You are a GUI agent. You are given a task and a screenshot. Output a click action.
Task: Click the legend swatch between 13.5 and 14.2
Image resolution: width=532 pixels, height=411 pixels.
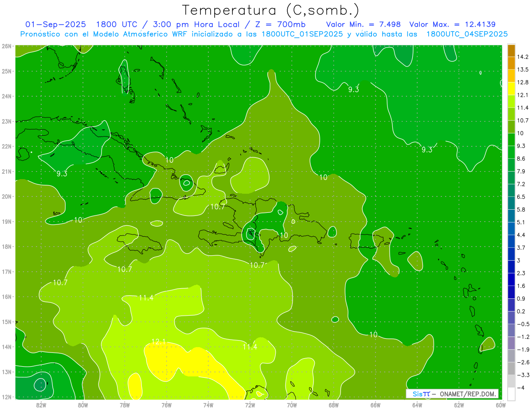pyautogui.click(x=511, y=63)
